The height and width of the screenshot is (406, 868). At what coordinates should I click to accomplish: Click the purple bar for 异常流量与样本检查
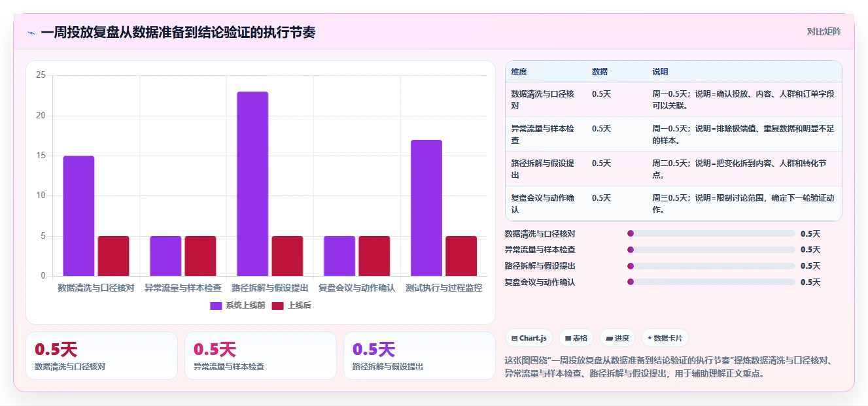coord(165,256)
